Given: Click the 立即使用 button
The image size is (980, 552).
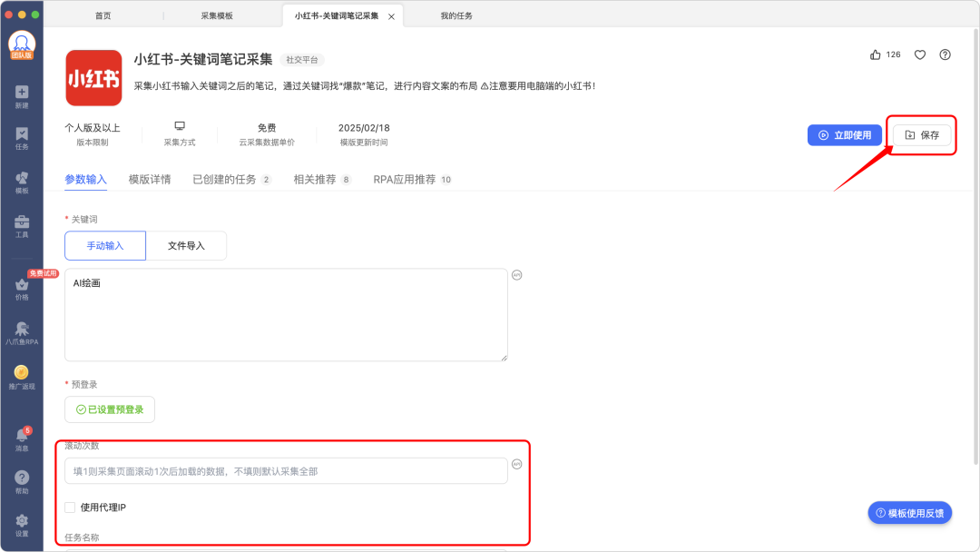Looking at the screenshot, I should (x=845, y=135).
